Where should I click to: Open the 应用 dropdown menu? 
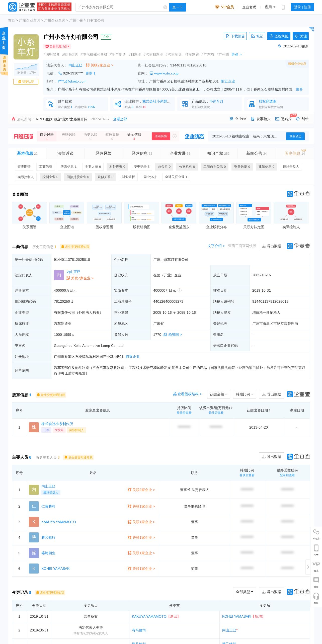[x=270, y=7]
